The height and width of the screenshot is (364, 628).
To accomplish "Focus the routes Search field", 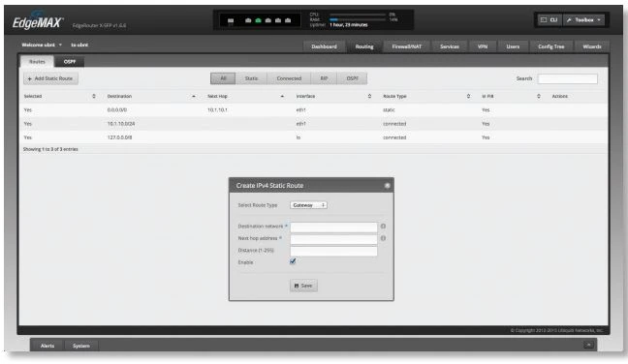I will (x=568, y=78).
